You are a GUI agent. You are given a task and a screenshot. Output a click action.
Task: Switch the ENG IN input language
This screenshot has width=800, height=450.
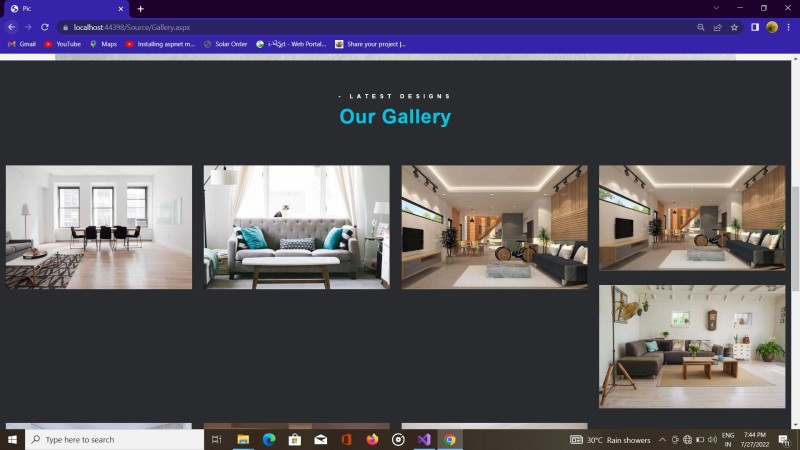[x=728, y=440]
